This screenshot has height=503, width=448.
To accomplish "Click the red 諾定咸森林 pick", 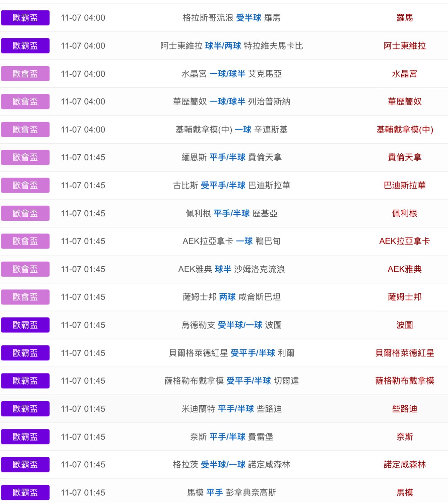I will pos(404,465).
